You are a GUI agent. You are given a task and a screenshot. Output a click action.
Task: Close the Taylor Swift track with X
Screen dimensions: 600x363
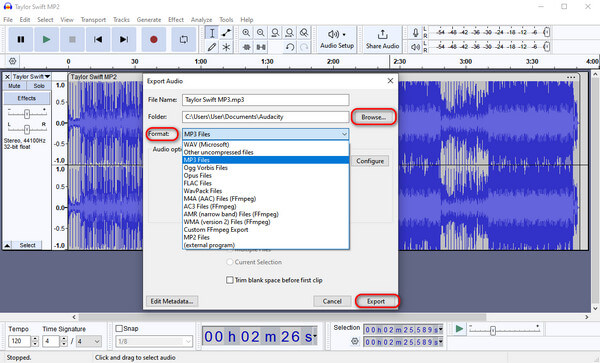[7, 77]
